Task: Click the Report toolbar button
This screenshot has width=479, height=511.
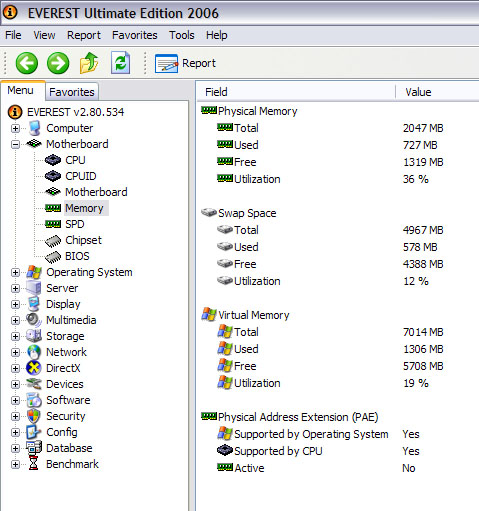Action: (185, 63)
